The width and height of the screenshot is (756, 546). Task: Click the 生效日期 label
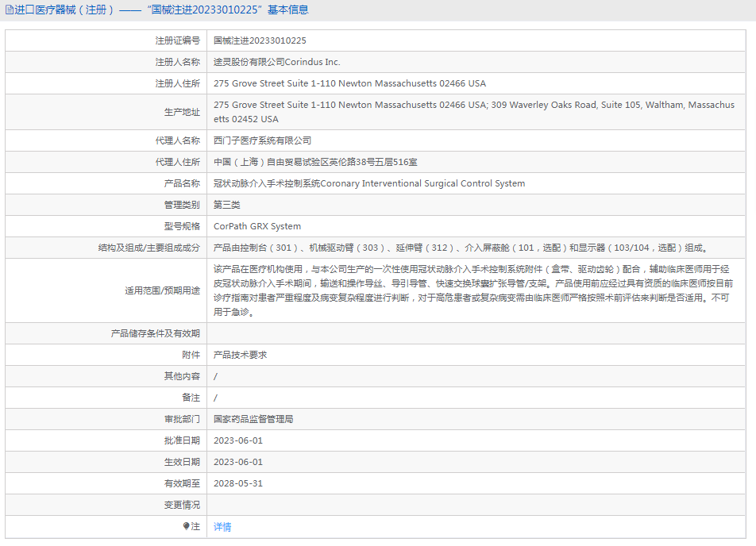[182, 462]
